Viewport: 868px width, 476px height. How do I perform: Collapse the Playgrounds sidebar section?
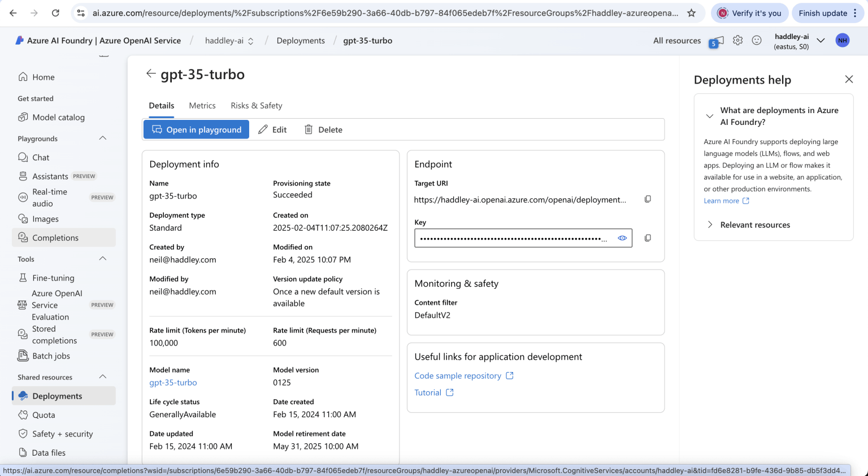click(103, 139)
